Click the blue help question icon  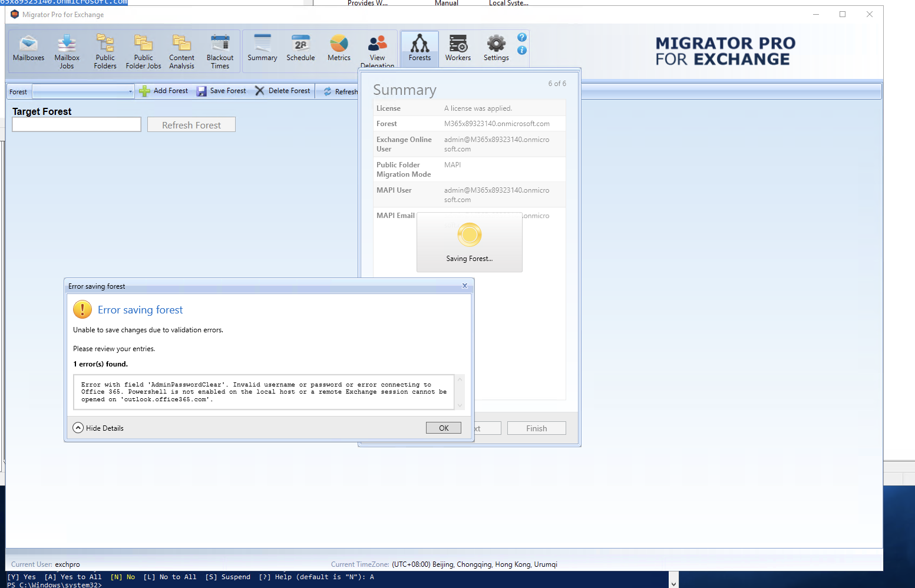(x=522, y=37)
